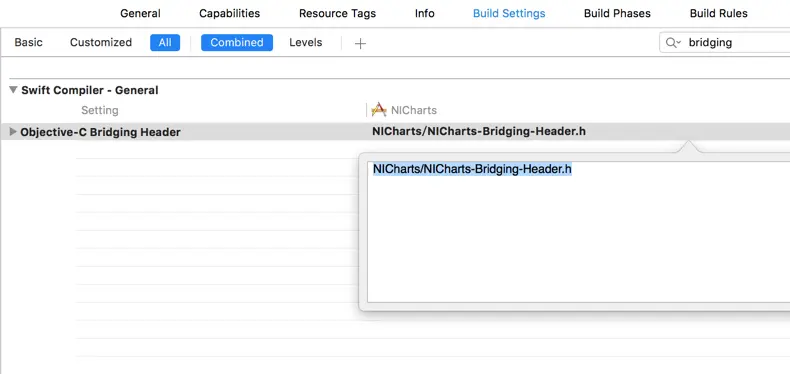Select the Build Settings tab
Image resolution: width=790 pixels, height=374 pixels.
[509, 14]
